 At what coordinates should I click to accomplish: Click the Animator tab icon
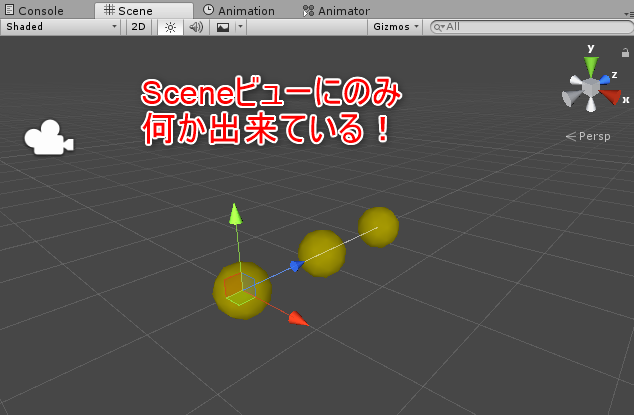tap(309, 11)
